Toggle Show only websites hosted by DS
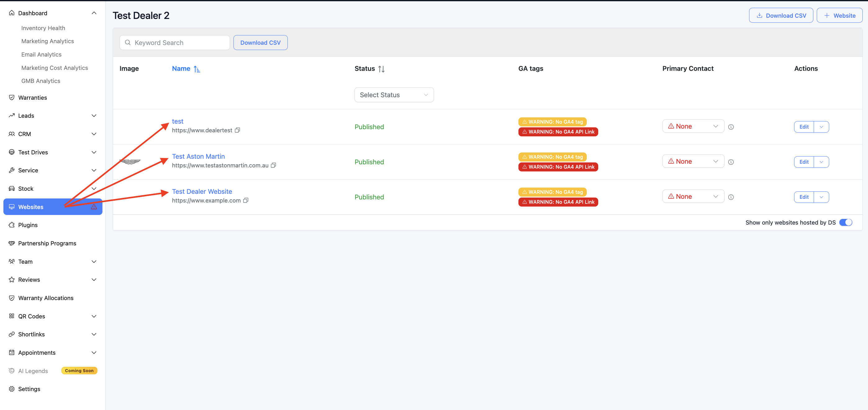The width and height of the screenshot is (868, 410). (x=845, y=222)
